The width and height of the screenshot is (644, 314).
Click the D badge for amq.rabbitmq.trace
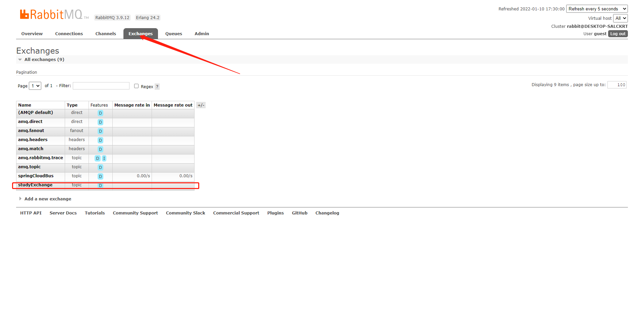pos(98,159)
